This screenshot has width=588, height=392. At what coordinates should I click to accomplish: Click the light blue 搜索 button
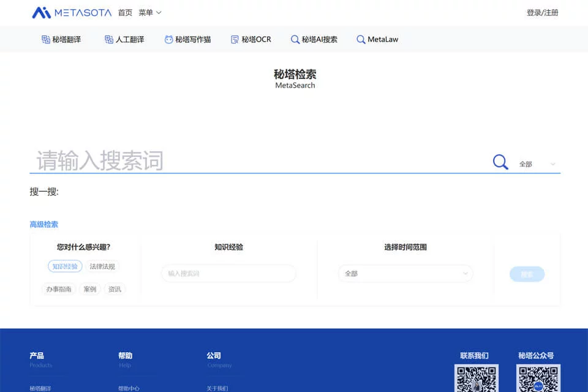[527, 274]
